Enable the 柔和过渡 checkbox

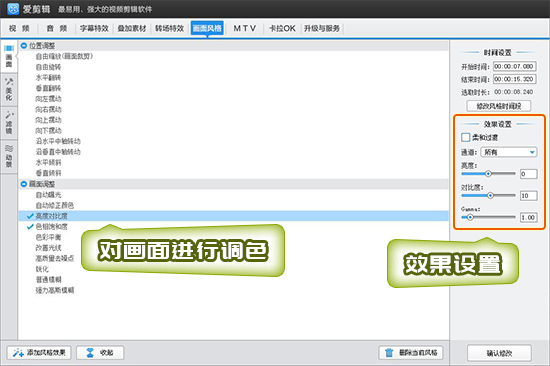(x=465, y=137)
